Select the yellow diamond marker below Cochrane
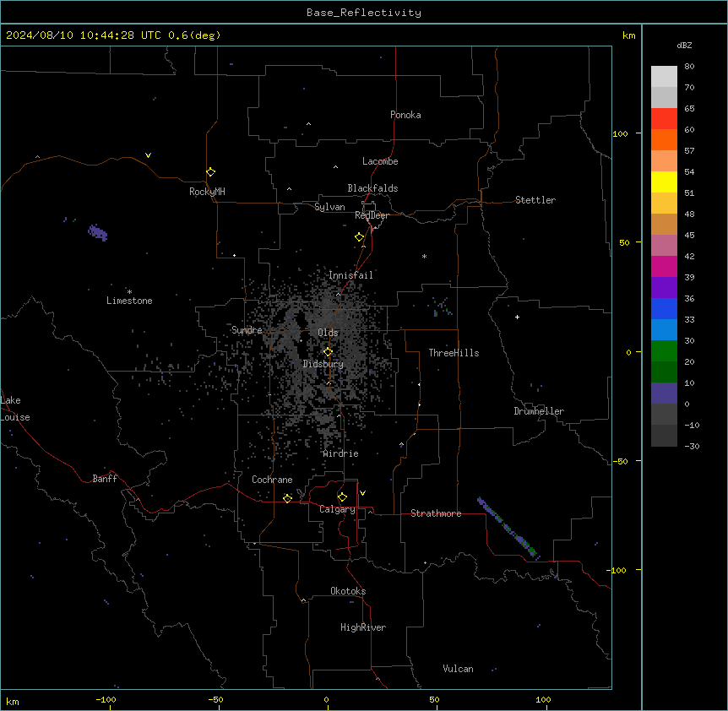 coord(287,498)
